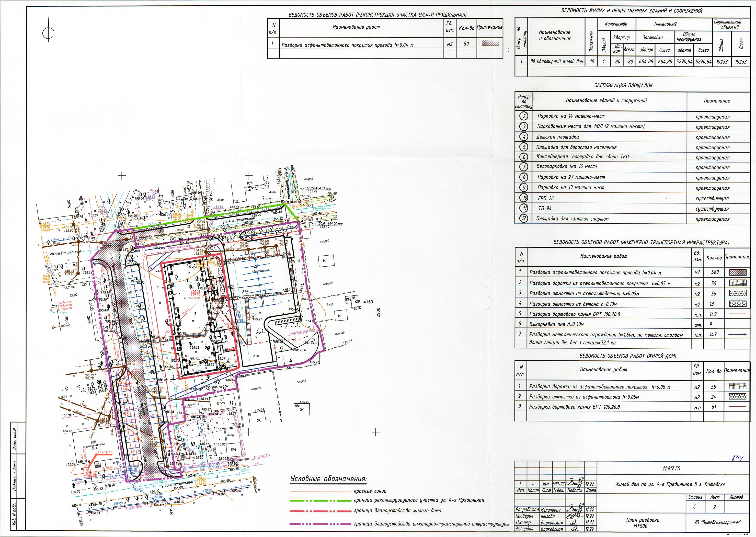Select circled number 9 for parking на 13 машино-мест
Screen dimensions: 756x537
click(x=524, y=188)
